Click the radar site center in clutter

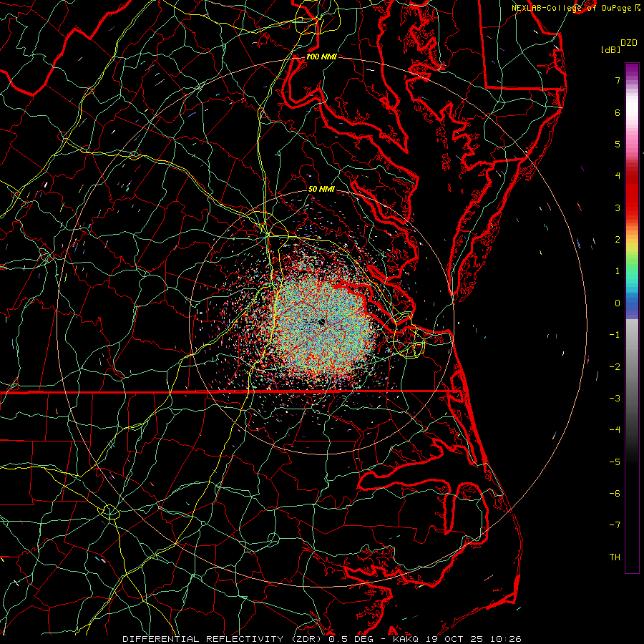[x=321, y=322]
